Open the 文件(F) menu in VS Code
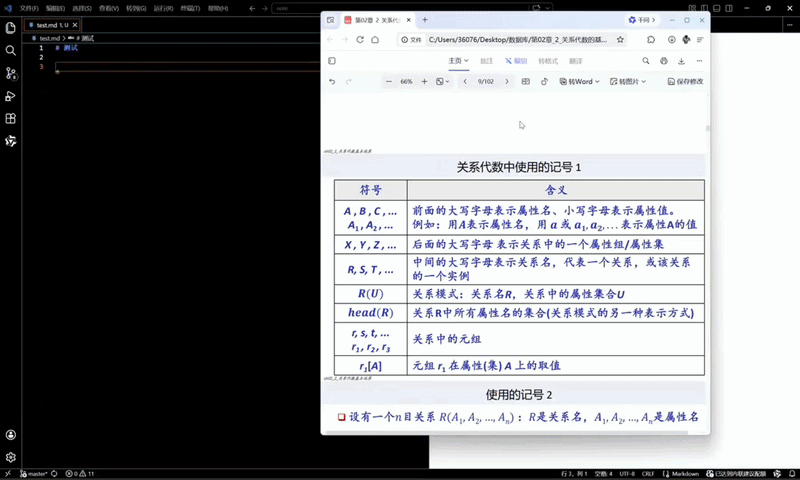This screenshot has width=800, height=480. click(x=29, y=8)
